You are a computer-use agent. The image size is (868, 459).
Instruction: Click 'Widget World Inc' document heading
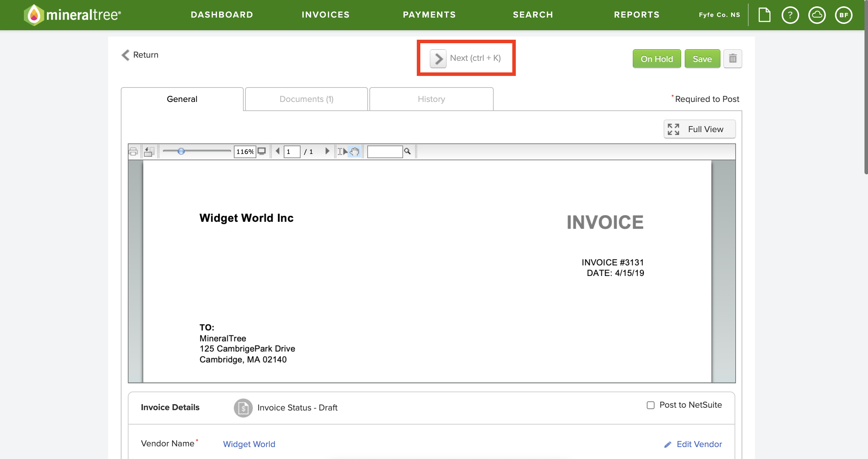pos(246,218)
